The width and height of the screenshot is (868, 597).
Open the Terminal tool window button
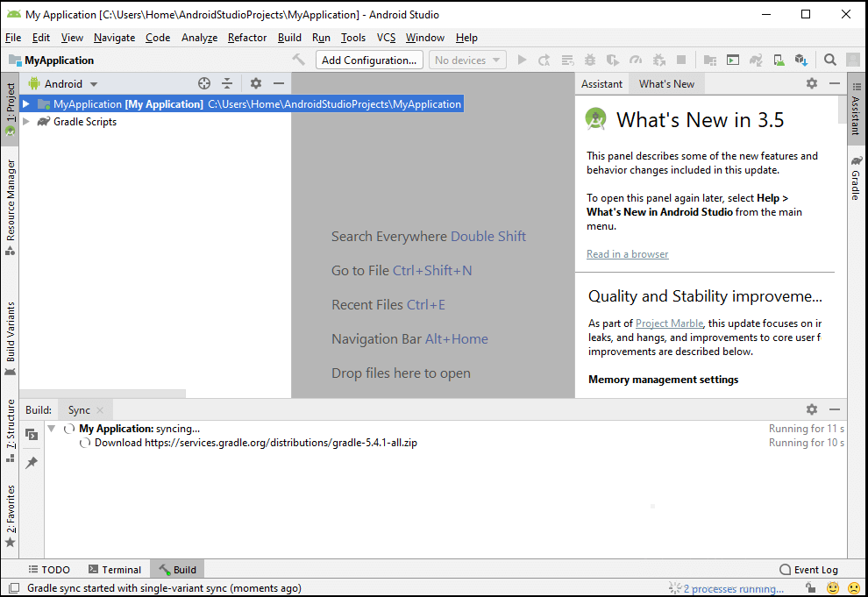tap(115, 569)
